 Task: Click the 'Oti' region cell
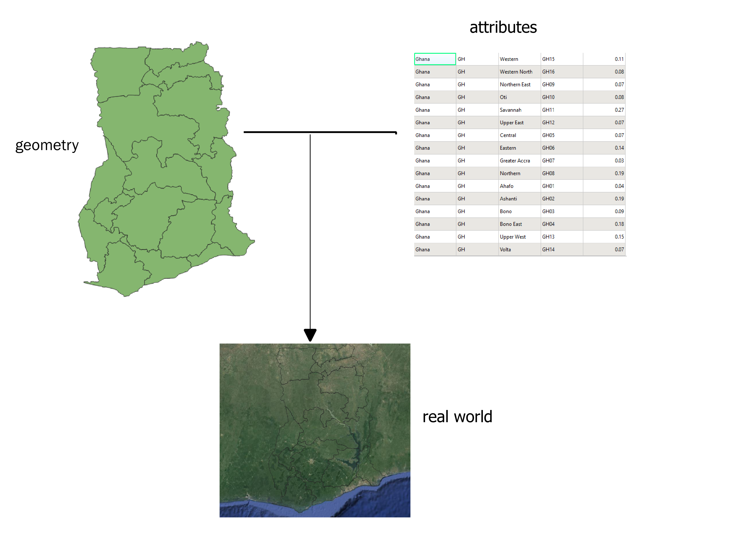click(519, 97)
